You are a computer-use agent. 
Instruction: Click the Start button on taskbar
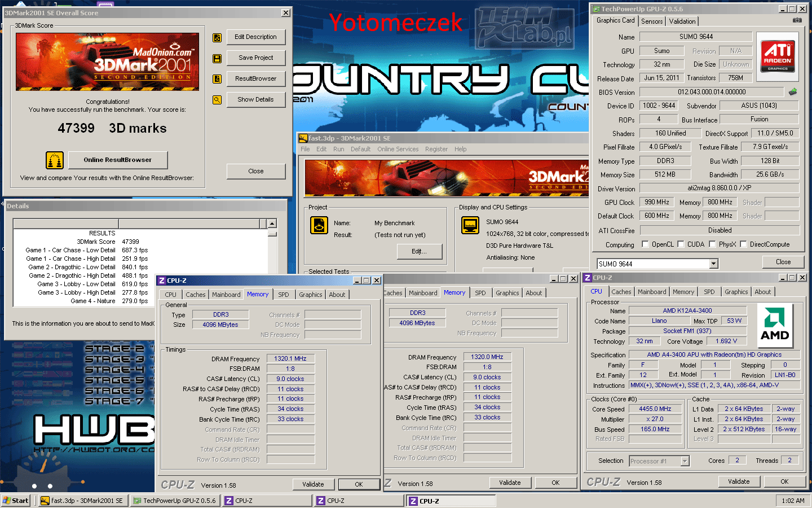[15, 501]
